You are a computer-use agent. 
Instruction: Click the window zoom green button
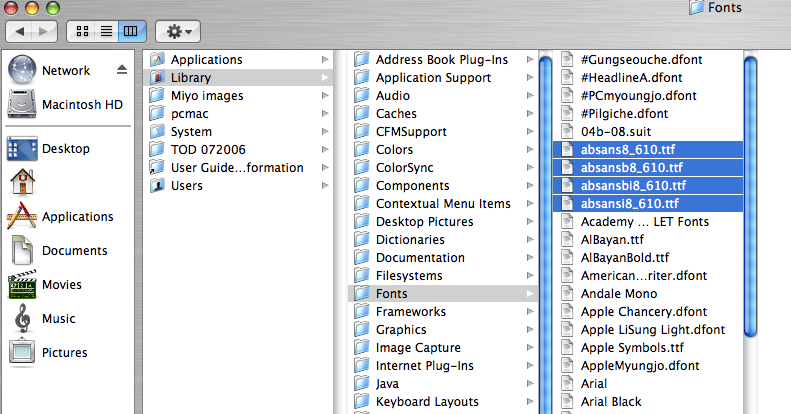coord(52,8)
